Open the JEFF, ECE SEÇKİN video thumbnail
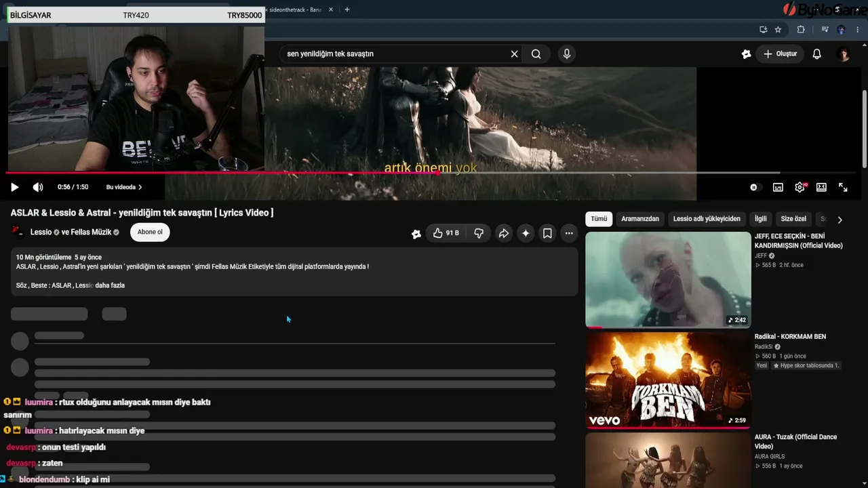Screen dimensions: 868x488 [668, 279]
